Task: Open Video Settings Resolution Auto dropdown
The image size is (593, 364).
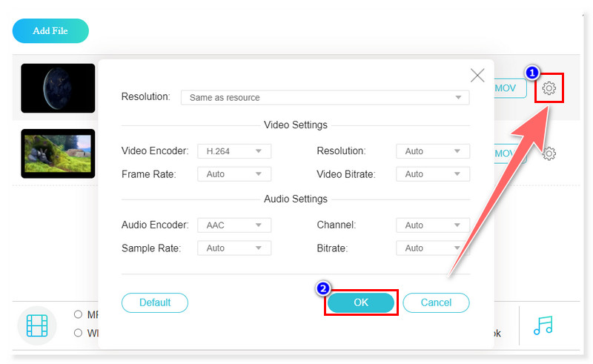Action: [x=433, y=151]
